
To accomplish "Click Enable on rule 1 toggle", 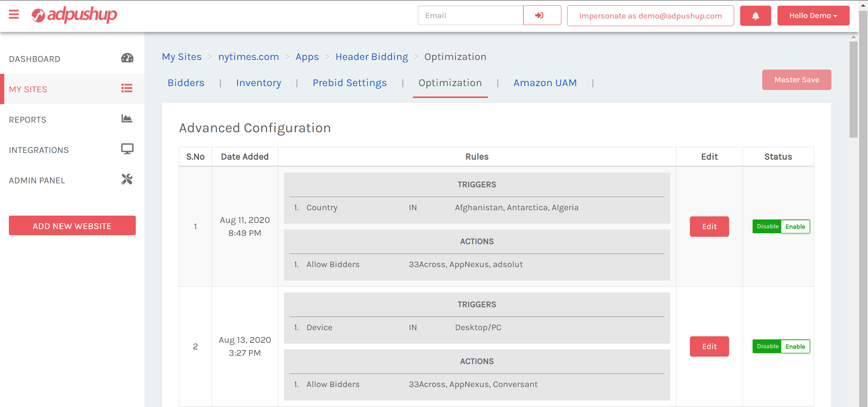I will point(795,227).
